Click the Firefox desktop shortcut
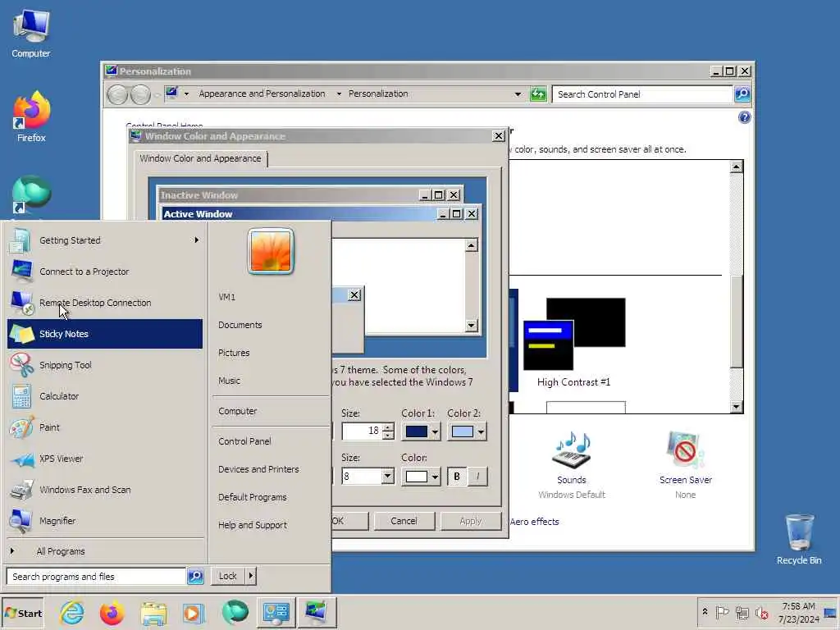The height and width of the screenshot is (630, 840). [31, 116]
